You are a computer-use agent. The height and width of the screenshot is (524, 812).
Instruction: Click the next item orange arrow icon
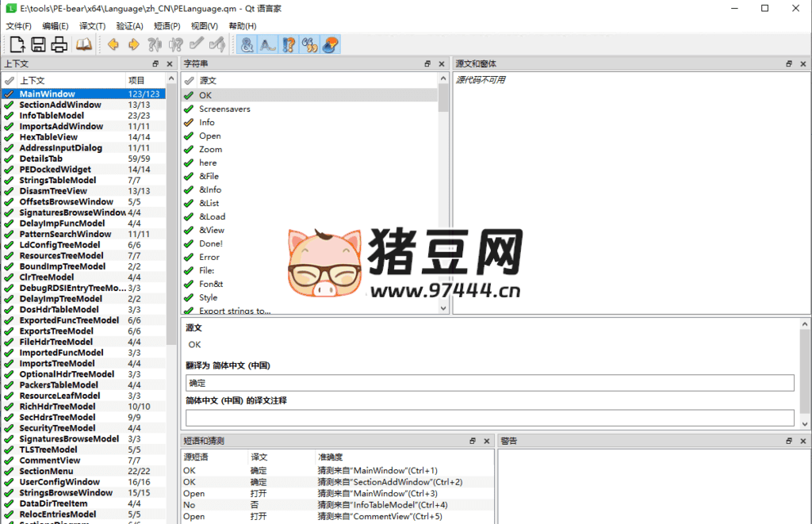point(134,44)
